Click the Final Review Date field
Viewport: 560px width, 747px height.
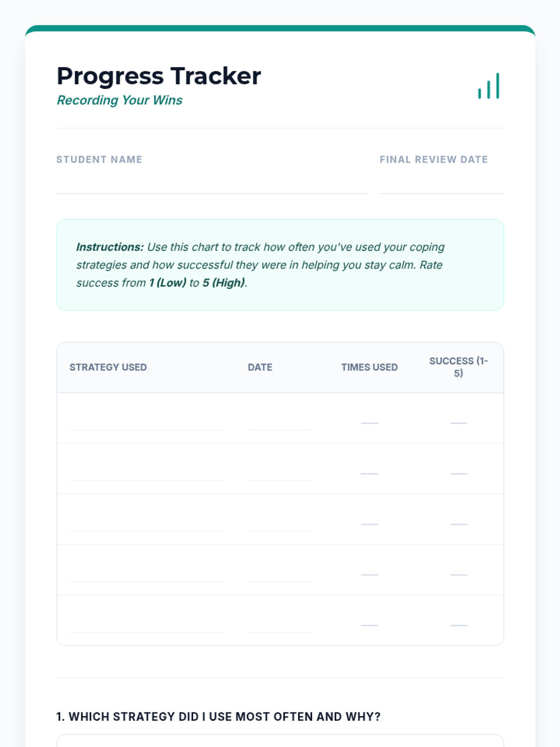tap(441, 183)
